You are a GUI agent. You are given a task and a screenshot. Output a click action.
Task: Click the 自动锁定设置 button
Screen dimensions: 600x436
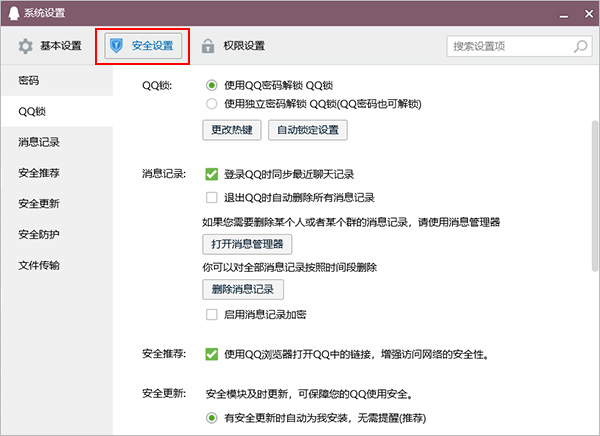coord(308,130)
